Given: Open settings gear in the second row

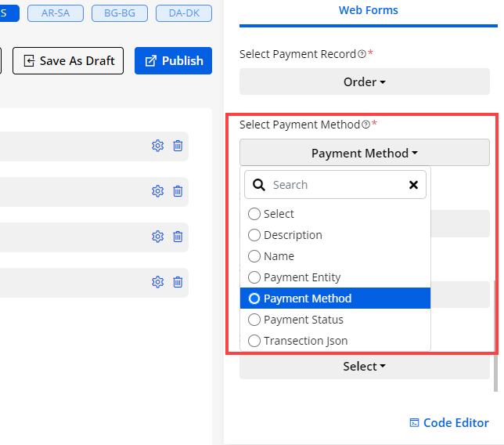Looking at the screenshot, I should click(x=157, y=191).
